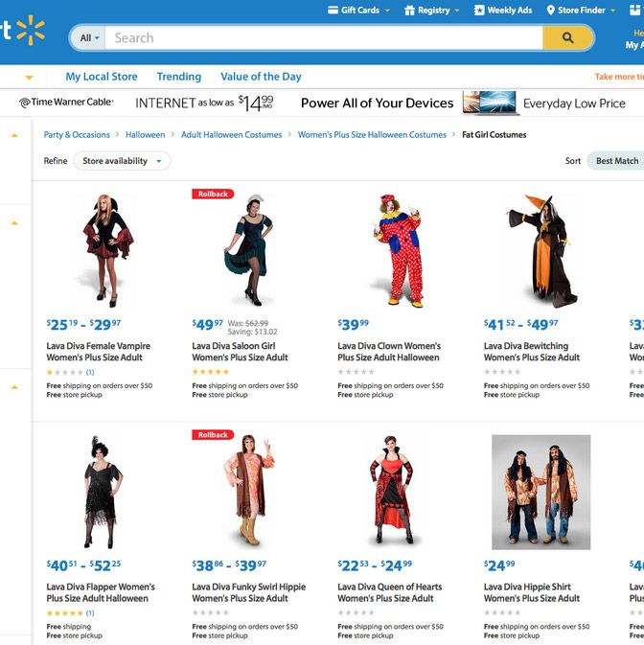Click the Walmart spark logo
This screenshot has height=645, width=644.
point(31,31)
